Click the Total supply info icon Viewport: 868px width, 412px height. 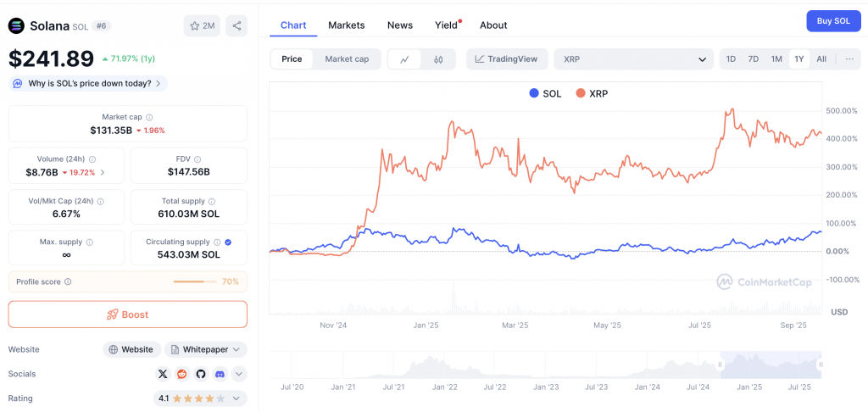[x=212, y=202]
